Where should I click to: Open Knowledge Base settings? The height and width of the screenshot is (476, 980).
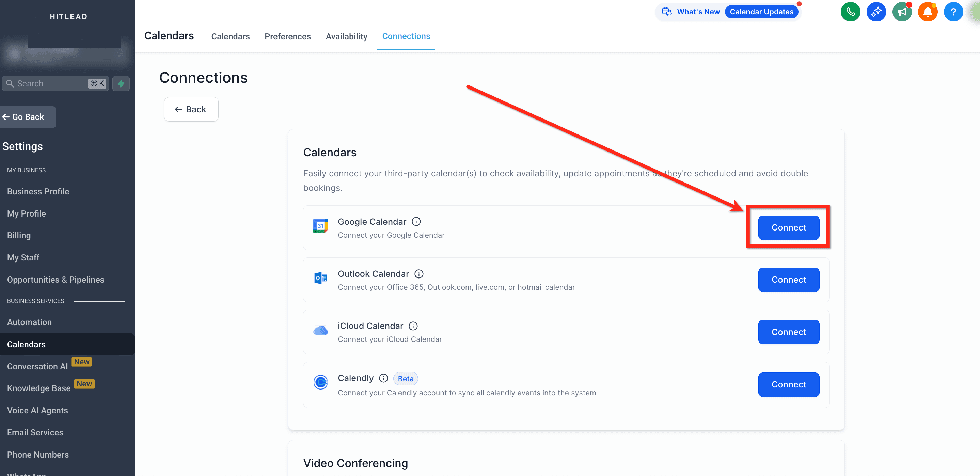39,388
